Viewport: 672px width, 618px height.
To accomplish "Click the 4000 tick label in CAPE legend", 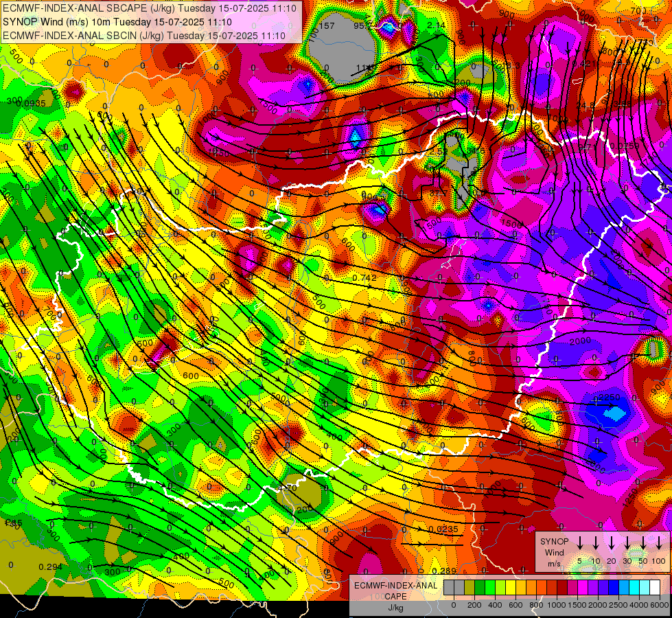I will point(639,605).
